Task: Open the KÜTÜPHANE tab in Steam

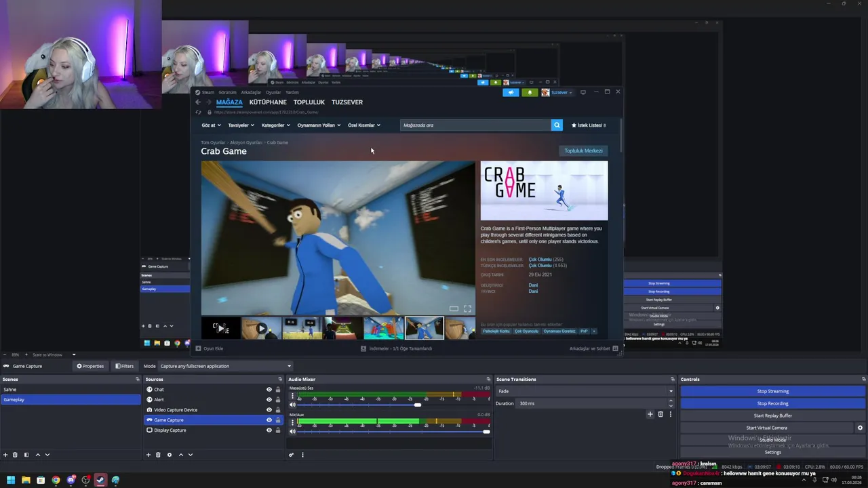Action: click(x=268, y=102)
